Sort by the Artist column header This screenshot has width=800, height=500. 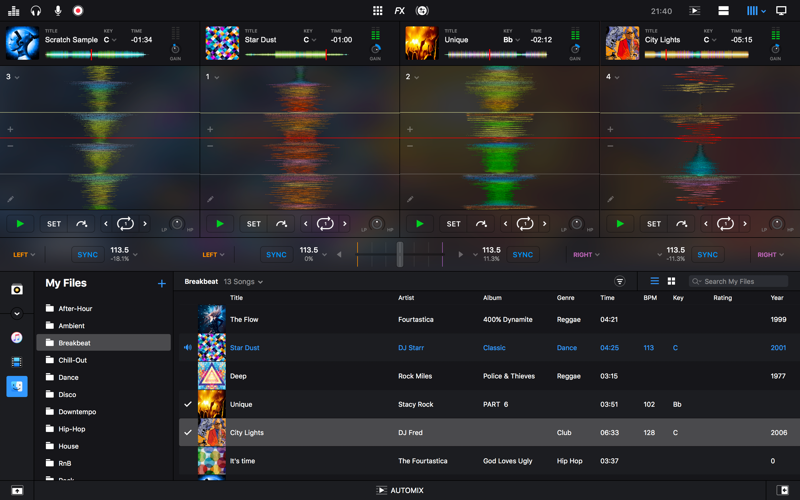click(406, 297)
